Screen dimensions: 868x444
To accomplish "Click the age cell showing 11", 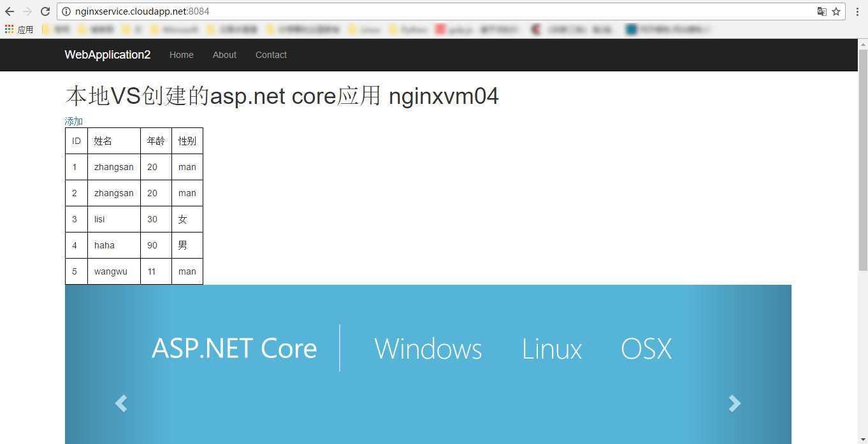I will click(x=156, y=271).
